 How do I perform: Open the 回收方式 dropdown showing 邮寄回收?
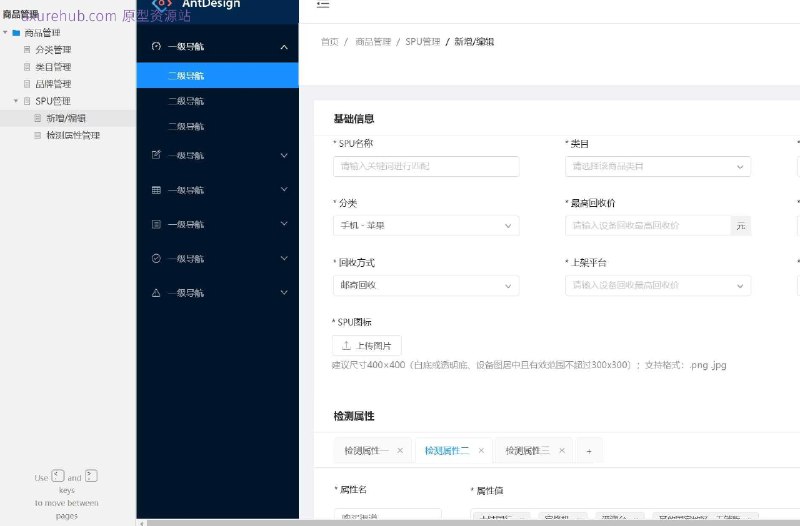426,285
